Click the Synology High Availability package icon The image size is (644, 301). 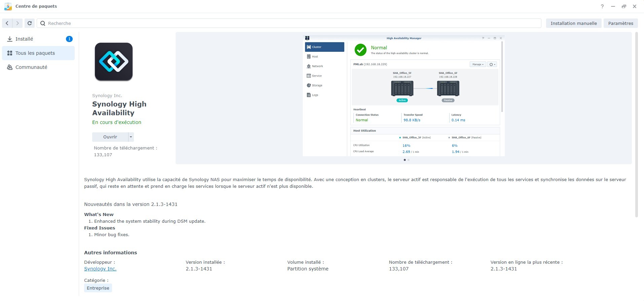114,62
